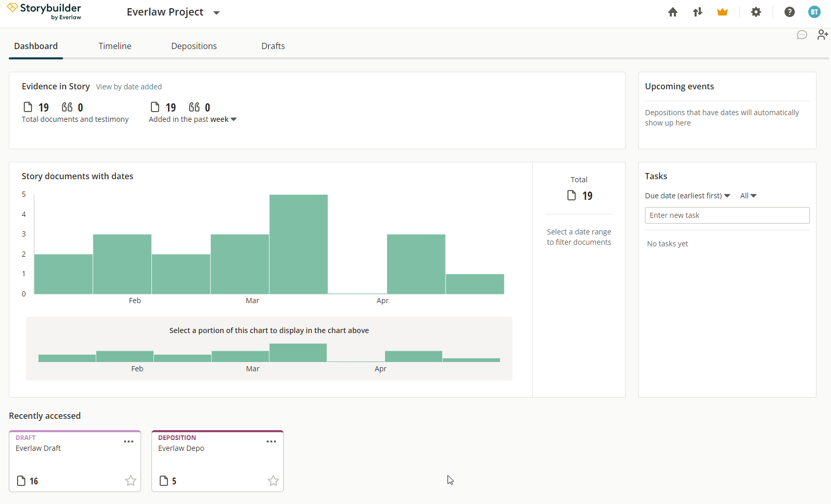Click the 'No tasks yet' text
Image resolution: width=831 pixels, height=504 pixels.
(x=667, y=244)
